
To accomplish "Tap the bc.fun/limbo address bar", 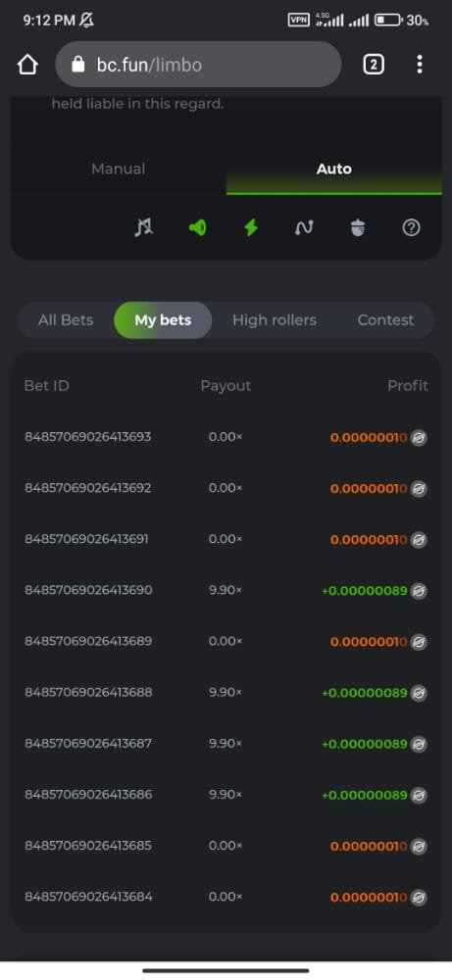I will click(198, 65).
